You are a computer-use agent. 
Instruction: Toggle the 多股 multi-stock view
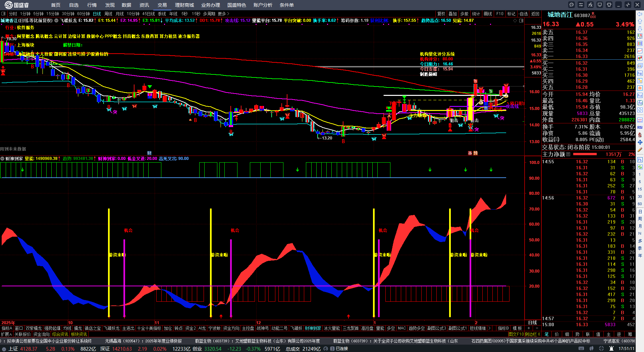464,14
